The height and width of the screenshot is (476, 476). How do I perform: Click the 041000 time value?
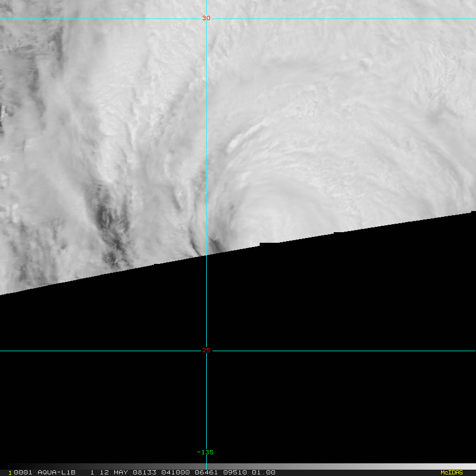click(176, 472)
